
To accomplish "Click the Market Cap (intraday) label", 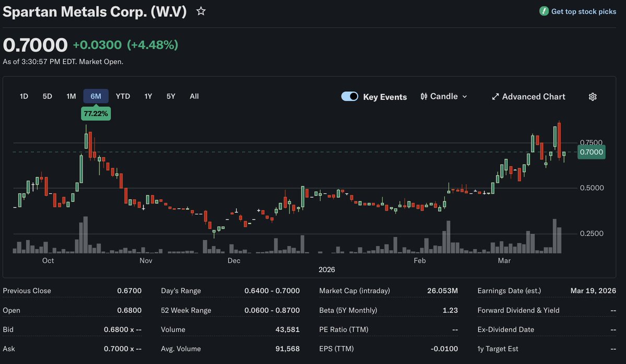I will pos(355,290).
